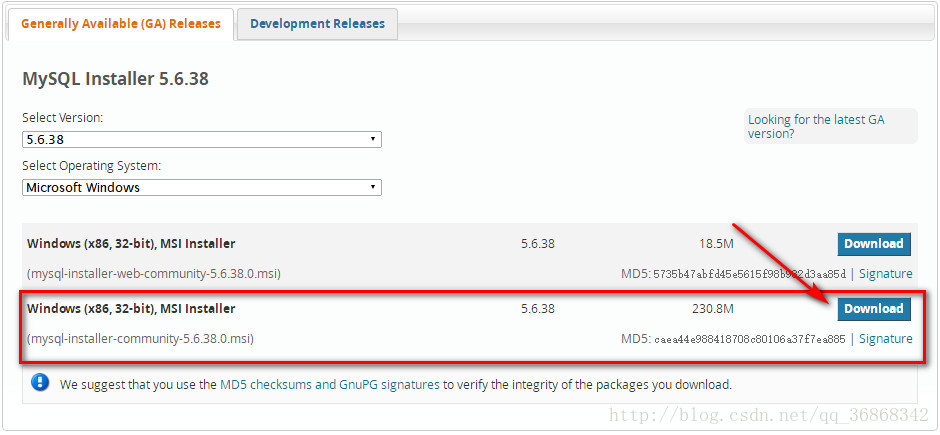The width and height of the screenshot is (940, 435).
Task: Click MD5 hash caea44e988418708c80106a37f7ea885
Action: coord(749,339)
